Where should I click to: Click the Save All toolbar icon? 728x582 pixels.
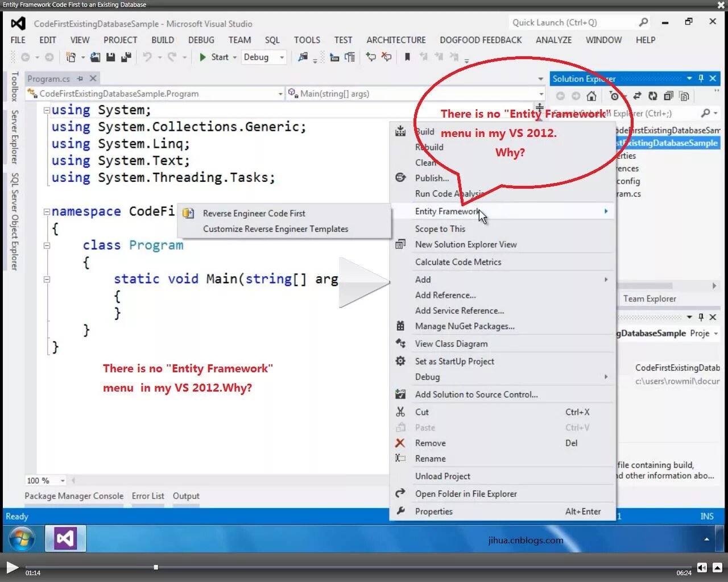point(126,57)
